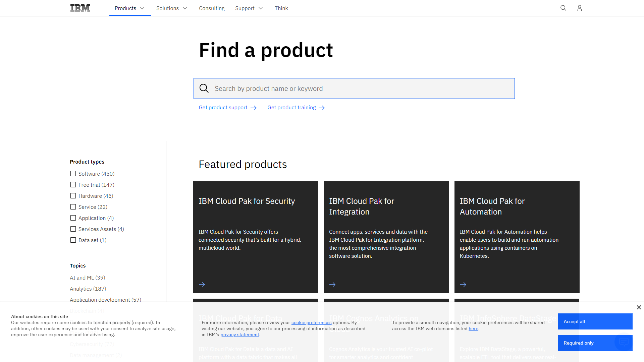The height and width of the screenshot is (362, 644).
Task: Enable the Free trial filter
Action: click(73, 185)
